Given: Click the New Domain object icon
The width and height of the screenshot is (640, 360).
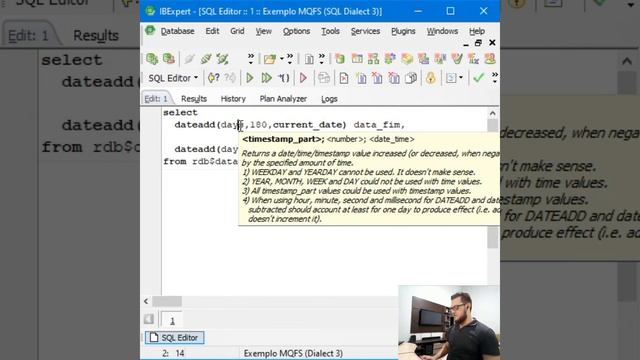Looking at the screenshot, I should click(340, 59).
